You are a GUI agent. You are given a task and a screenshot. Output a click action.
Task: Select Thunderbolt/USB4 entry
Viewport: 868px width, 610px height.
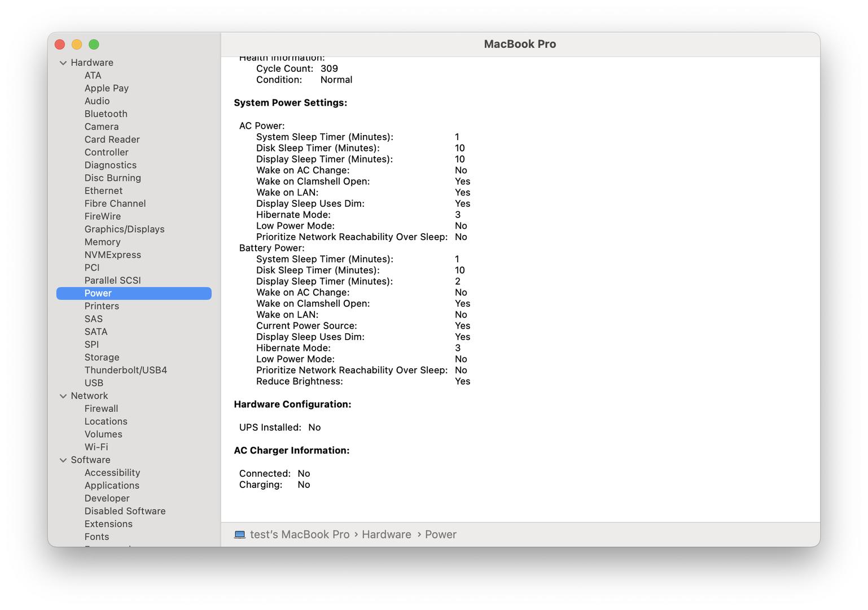[126, 371]
